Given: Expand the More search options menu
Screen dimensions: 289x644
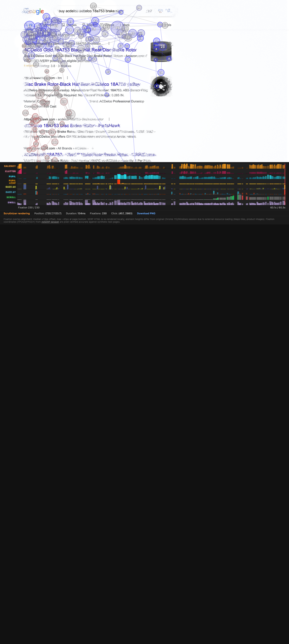Looking at the screenshot, I should 126,25.
